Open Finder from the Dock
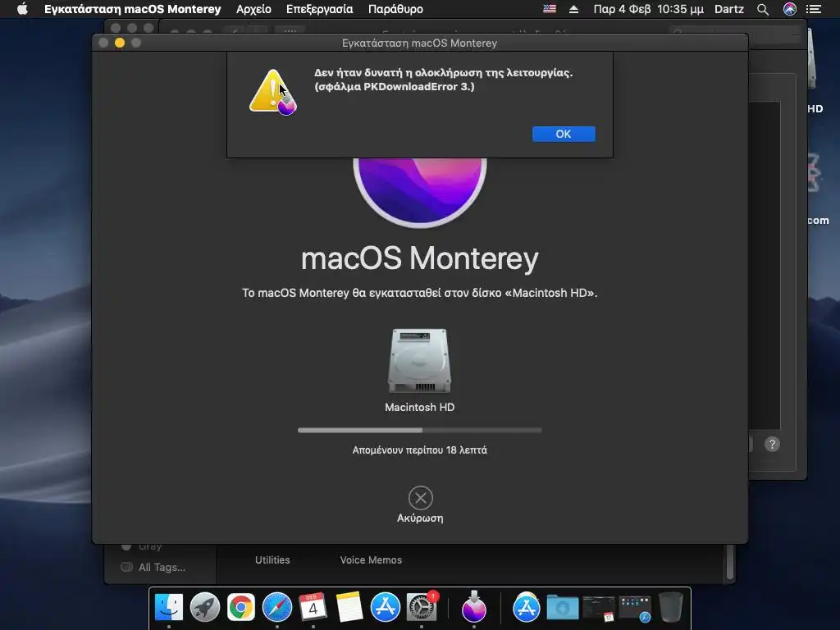 coord(169,608)
